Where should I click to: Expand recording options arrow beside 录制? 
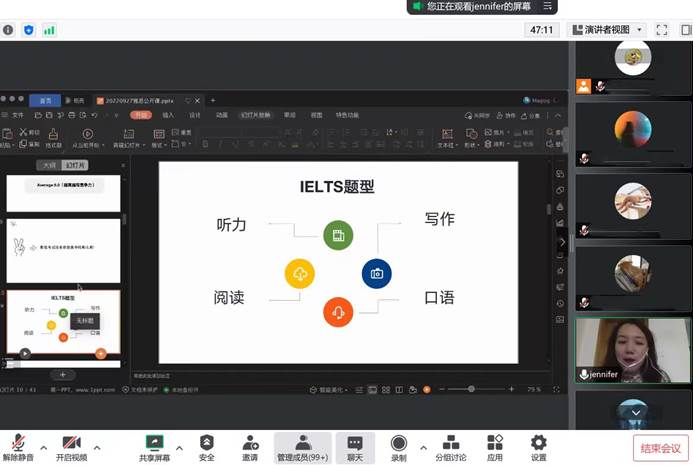pyautogui.click(x=423, y=448)
